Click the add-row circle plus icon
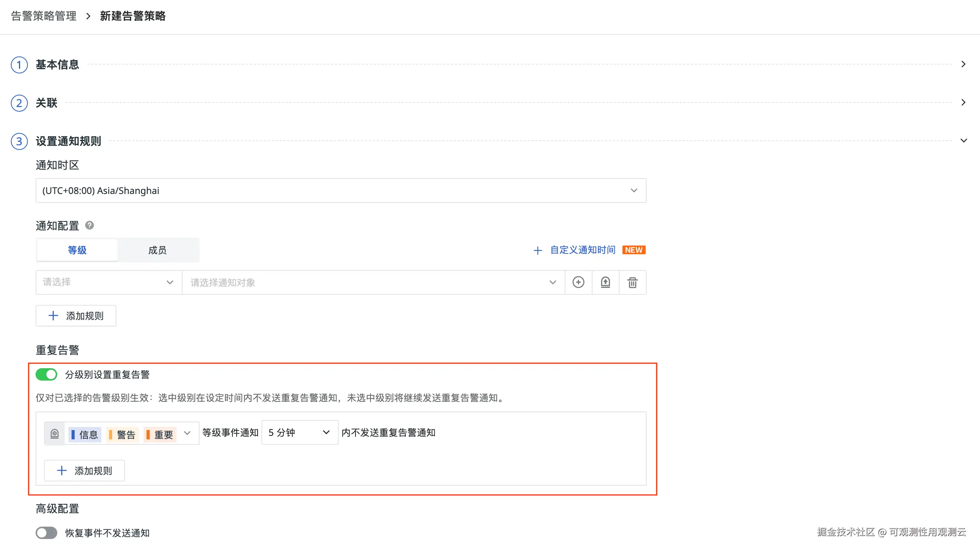The image size is (980, 551). 578,282
